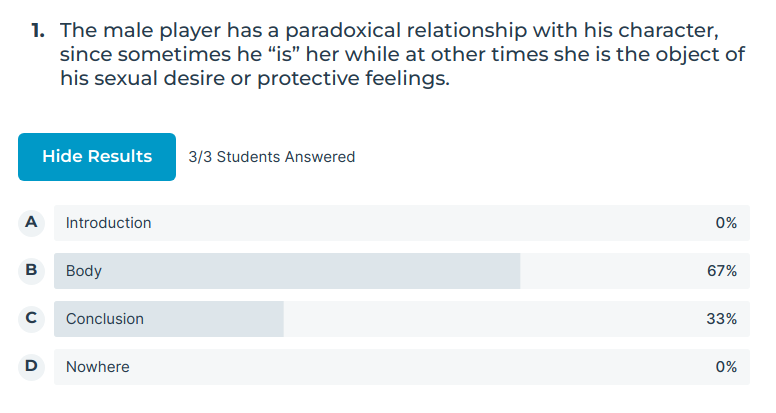Select the letter B circle icon
This screenshot has width=776, height=413.
pos(31,271)
